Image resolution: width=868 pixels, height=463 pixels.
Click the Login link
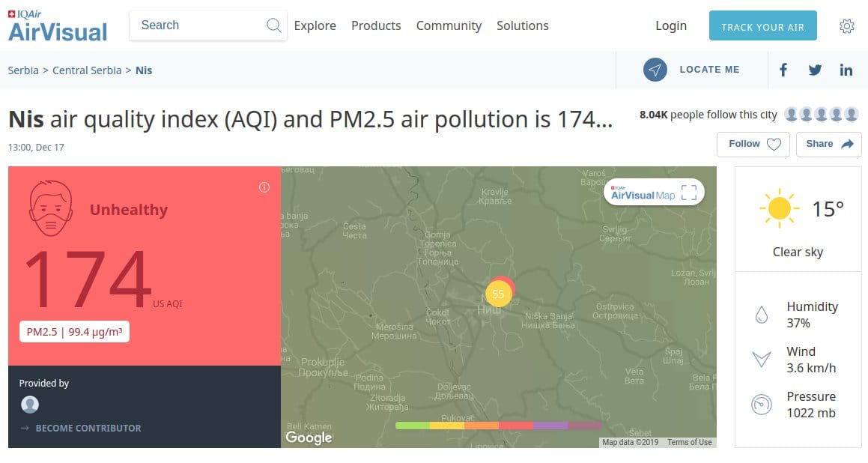(670, 25)
